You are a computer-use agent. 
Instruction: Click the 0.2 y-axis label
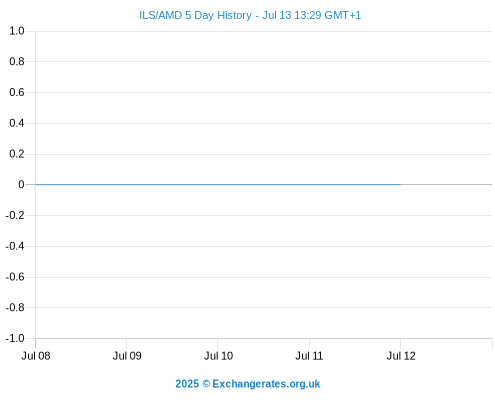tap(17, 154)
